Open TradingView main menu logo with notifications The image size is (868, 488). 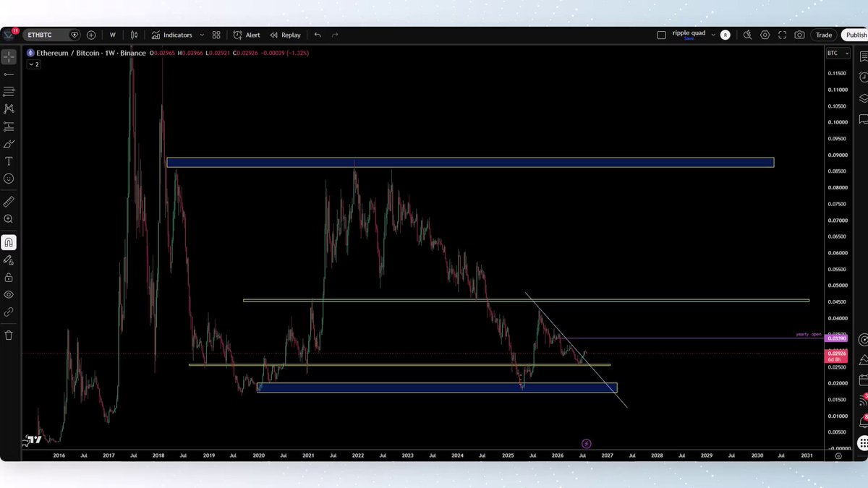(x=9, y=34)
